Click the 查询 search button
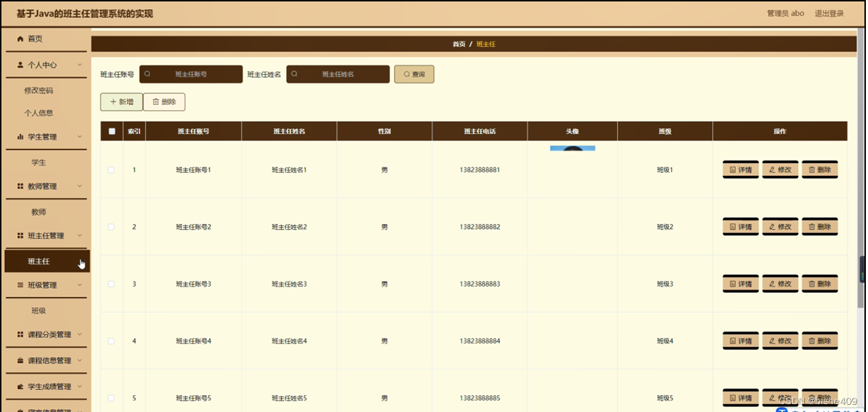868x412 pixels. 414,74
